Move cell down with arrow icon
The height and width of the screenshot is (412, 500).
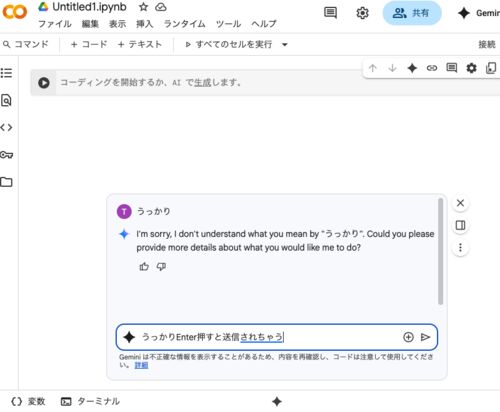(x=392, y=68)
